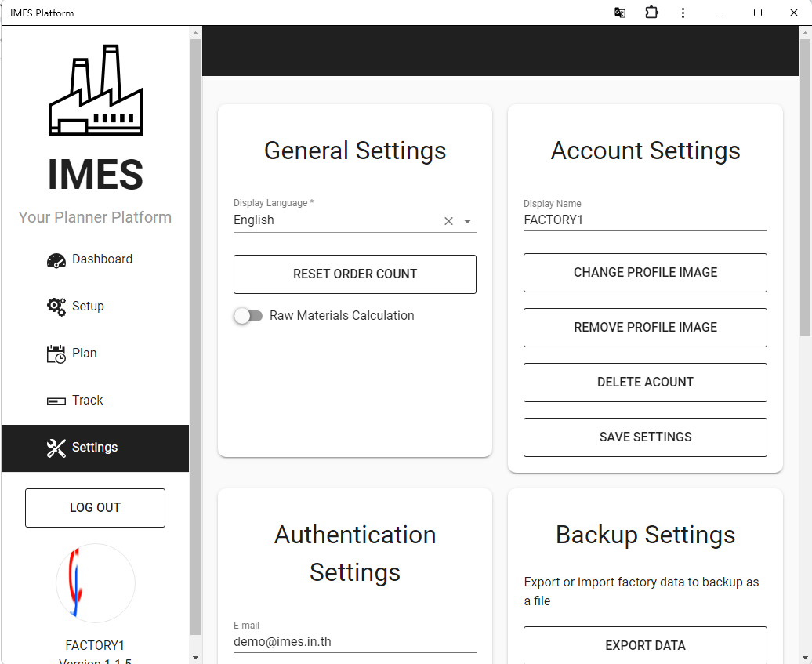Enable Raw Materials Calculation toggle

pyautogui.click(x=248, y=316)
